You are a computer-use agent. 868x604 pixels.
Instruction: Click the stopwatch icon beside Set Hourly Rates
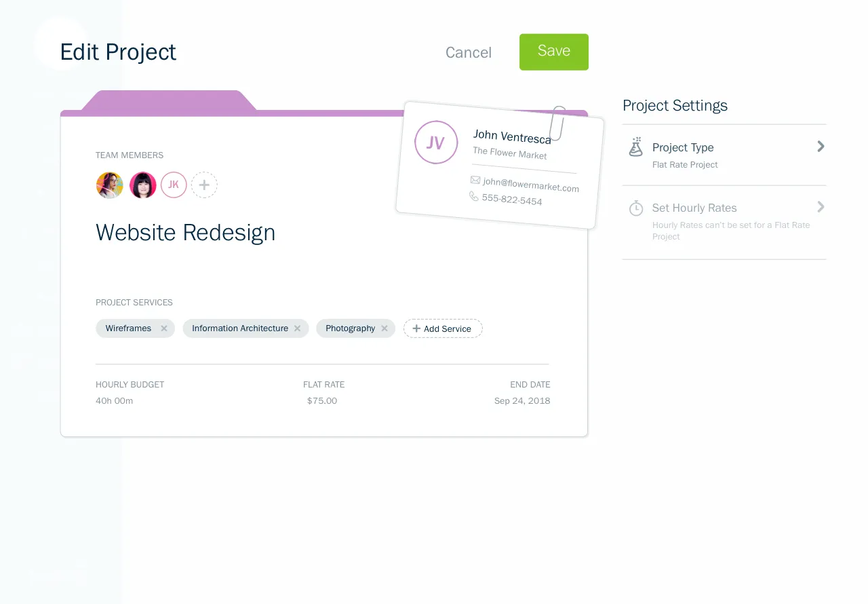636,208
